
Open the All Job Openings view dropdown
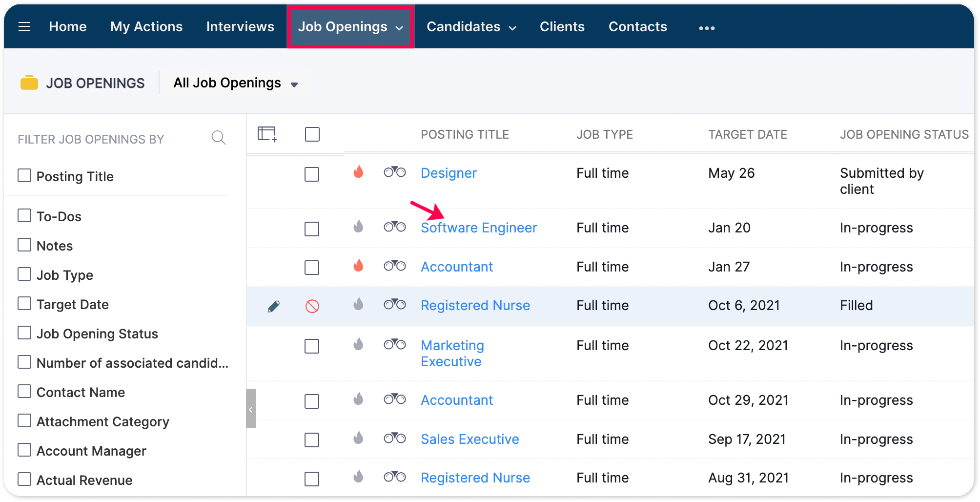tap(236, 83)
